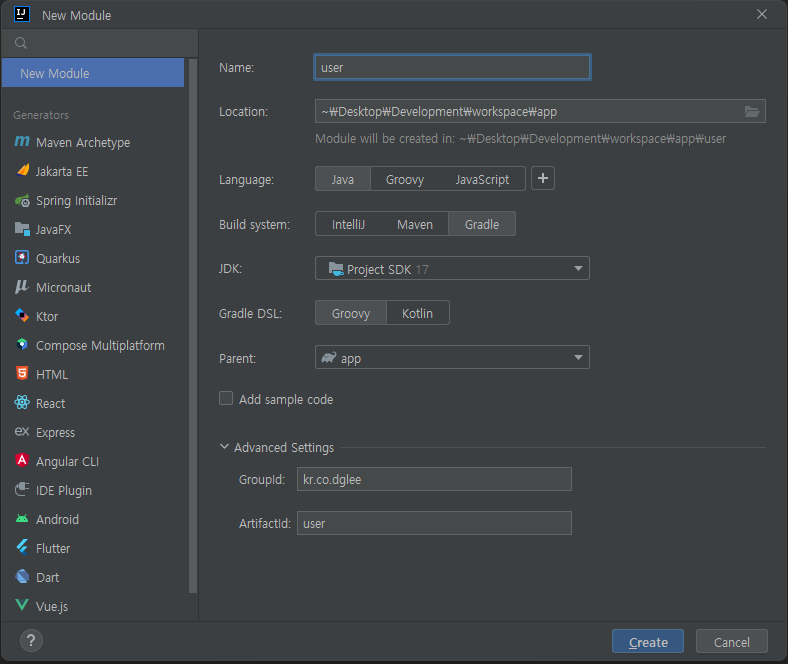Open the Parent app dropdown
788x664 pixels.
tap(452, 357)
